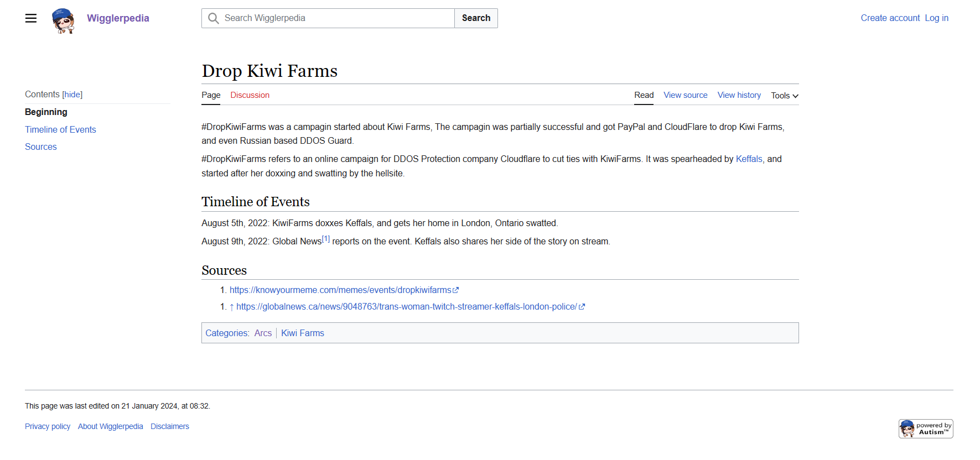Open the Keffals article link
This screenshot has width=980, height=460.
click(749, 159)
